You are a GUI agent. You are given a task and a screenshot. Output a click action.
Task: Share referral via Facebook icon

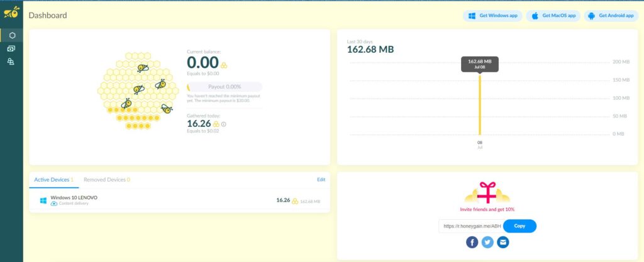(x=472, y=243)
